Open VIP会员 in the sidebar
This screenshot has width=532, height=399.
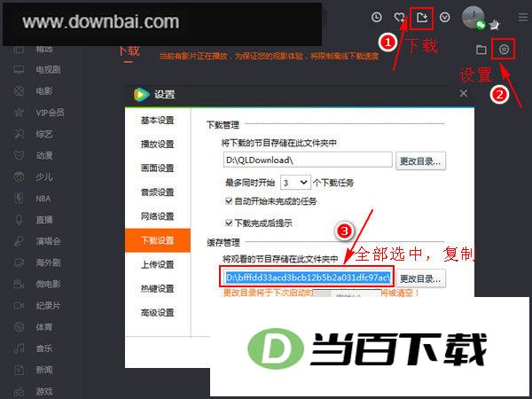(x=51, y=113)
